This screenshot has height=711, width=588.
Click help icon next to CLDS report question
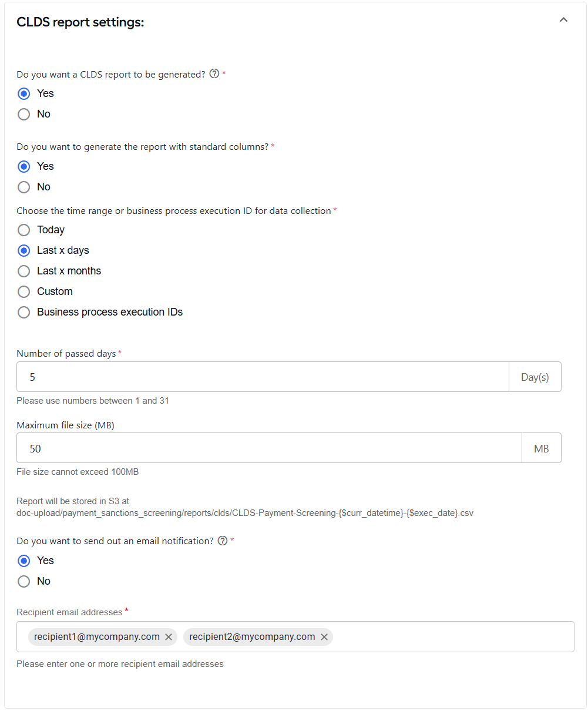(214, 74)
